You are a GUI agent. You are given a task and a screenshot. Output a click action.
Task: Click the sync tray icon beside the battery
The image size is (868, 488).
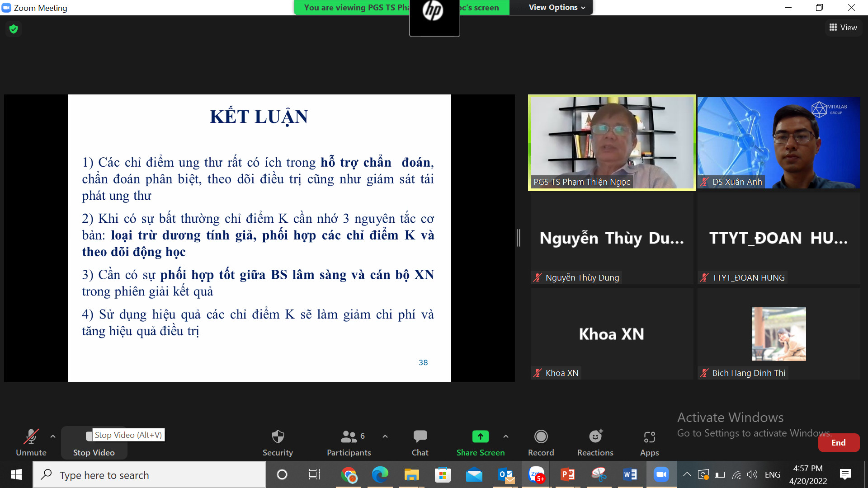(x=703, y=474)
